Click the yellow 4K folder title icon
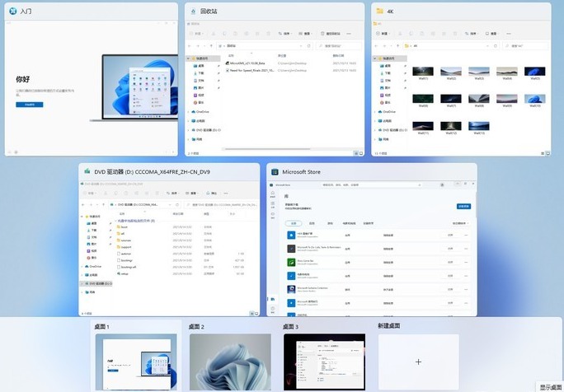Screen dimensions: 564x392 tap(379, 12)
